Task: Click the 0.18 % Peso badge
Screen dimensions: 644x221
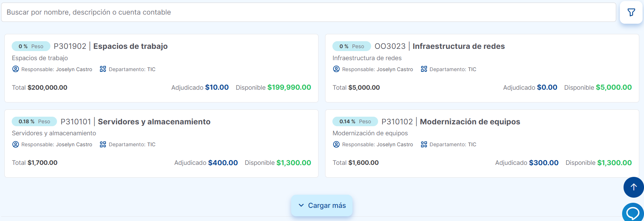Action: (34, 121)
